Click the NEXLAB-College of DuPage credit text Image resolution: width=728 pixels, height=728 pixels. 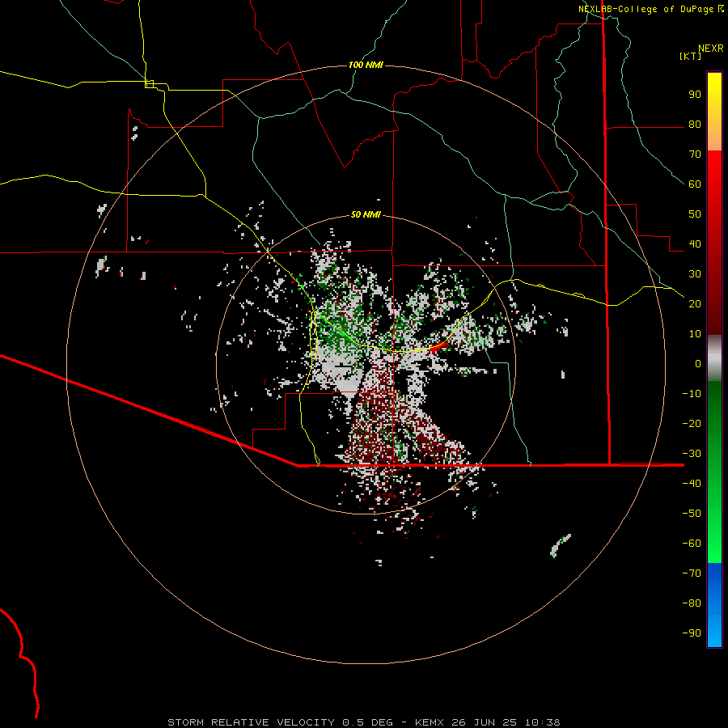point(646,9)
